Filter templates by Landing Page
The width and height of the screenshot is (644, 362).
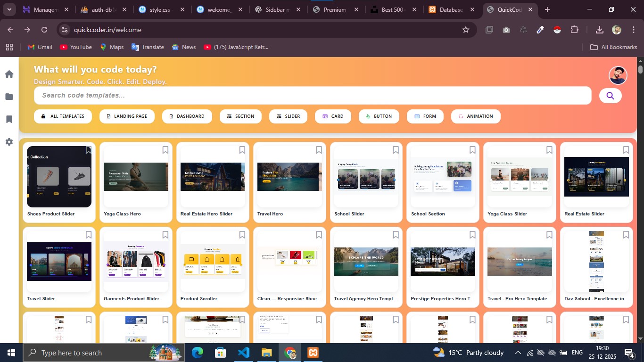click(127, 116)
